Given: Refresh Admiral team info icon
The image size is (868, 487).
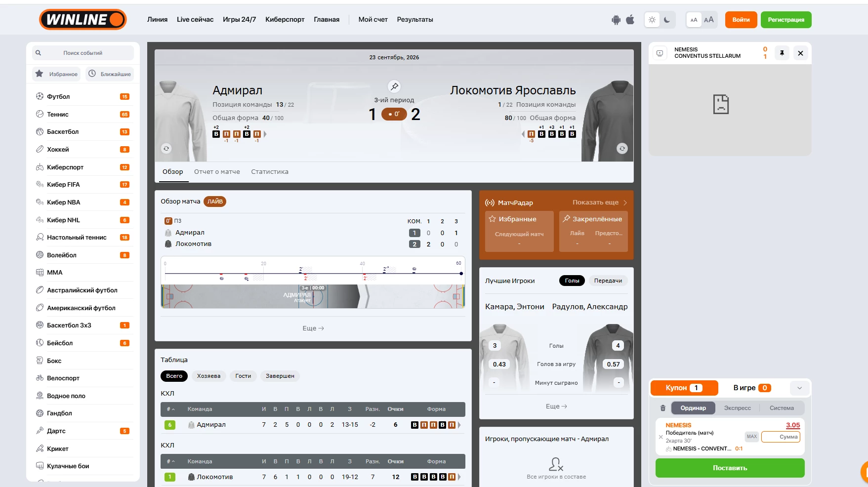Looking at the screenshot, I should pos(166,148).
